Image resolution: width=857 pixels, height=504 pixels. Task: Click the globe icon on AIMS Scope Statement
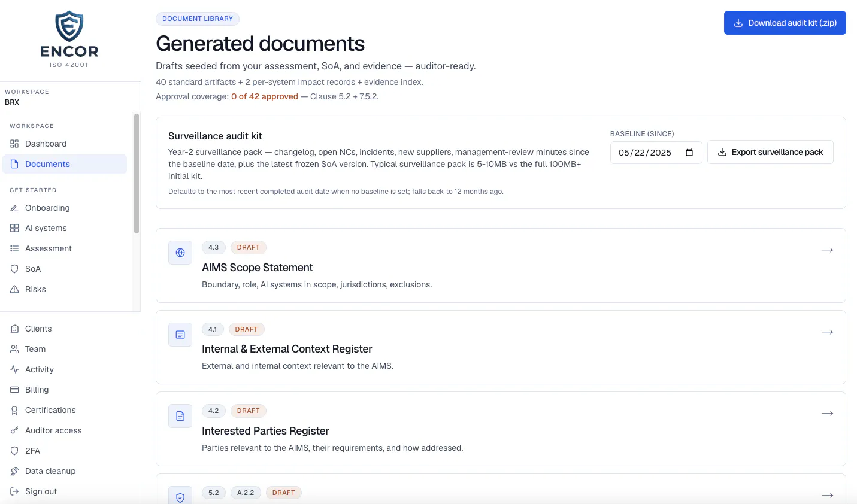coord(180,253)
